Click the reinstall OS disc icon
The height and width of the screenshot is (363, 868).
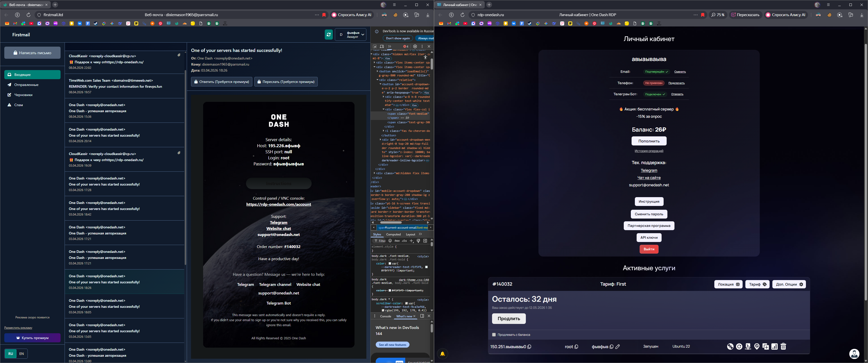730,347
